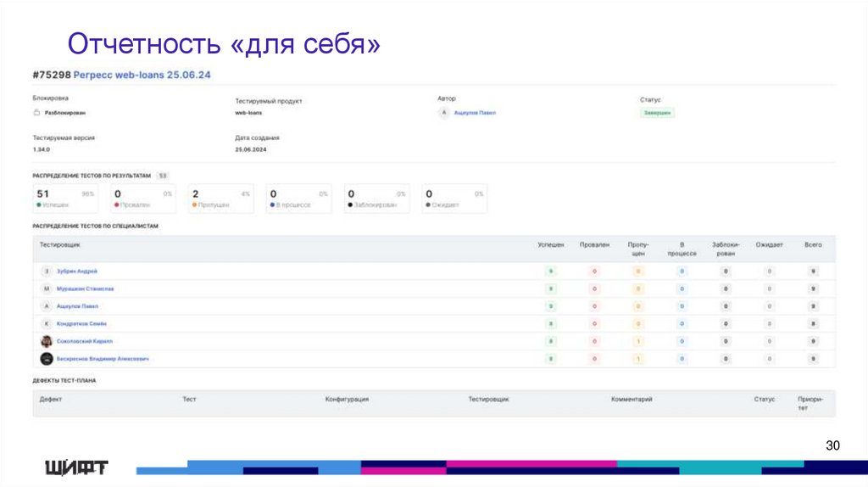Click the blue В процессе count in Кондратков's row
Screen dimensions: 868x487
tap(682, 323)
